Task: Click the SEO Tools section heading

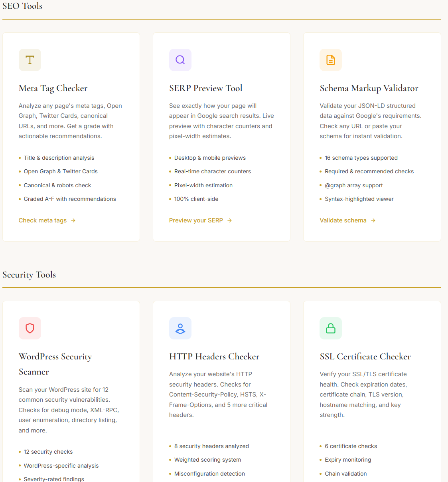Action: click(x=22, y=6)
